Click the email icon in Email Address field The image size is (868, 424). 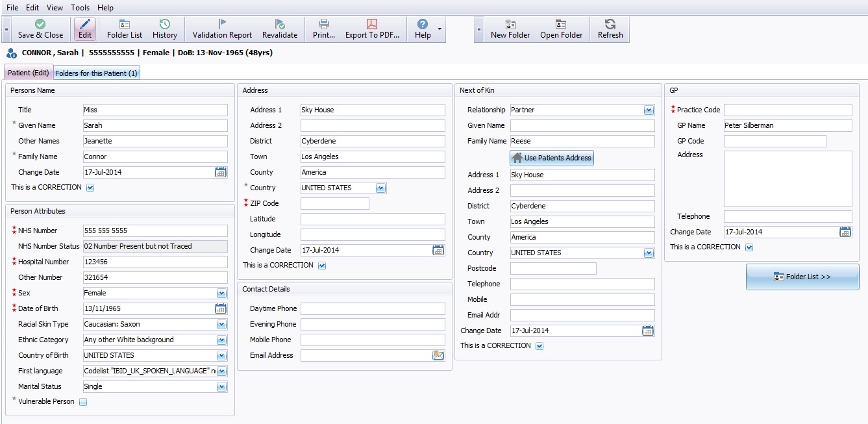(438, 355)
